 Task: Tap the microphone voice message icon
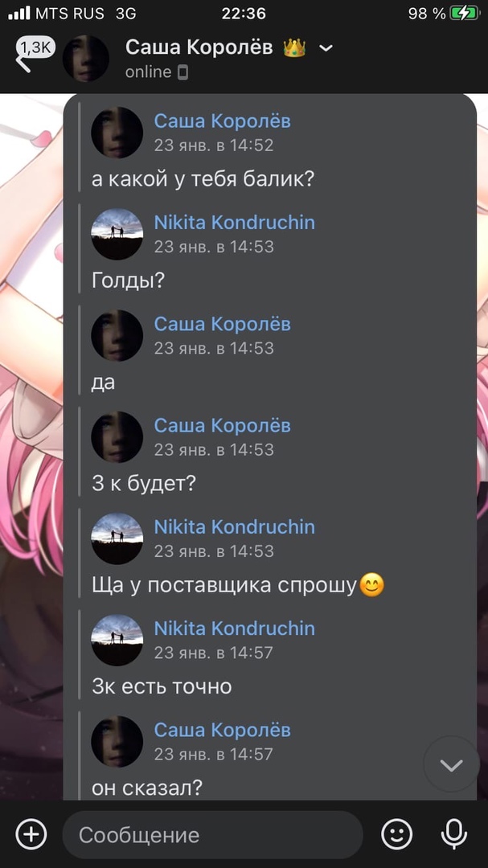pos(453,834)
